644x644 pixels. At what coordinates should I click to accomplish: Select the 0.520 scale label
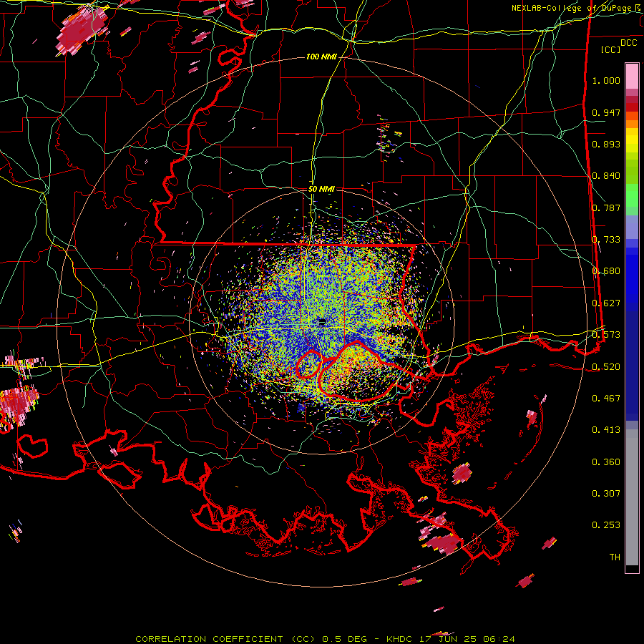click(x=606, y=367)
